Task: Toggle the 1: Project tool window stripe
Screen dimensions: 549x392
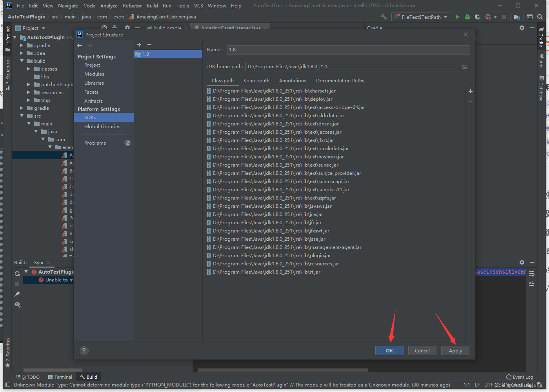Action: tap(8, 39)
